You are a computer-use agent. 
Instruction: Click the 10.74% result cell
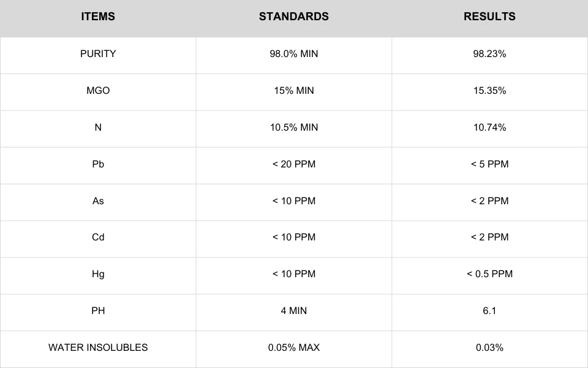tap(489, 129)
